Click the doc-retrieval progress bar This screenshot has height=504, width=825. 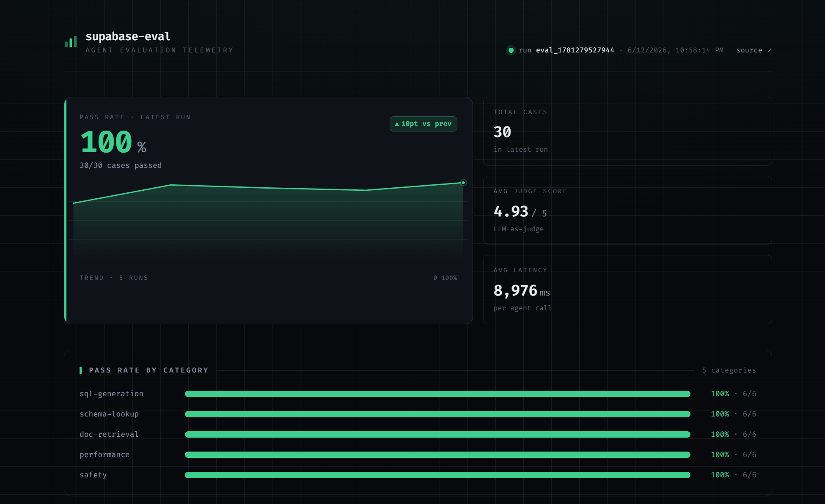point(437,435)
